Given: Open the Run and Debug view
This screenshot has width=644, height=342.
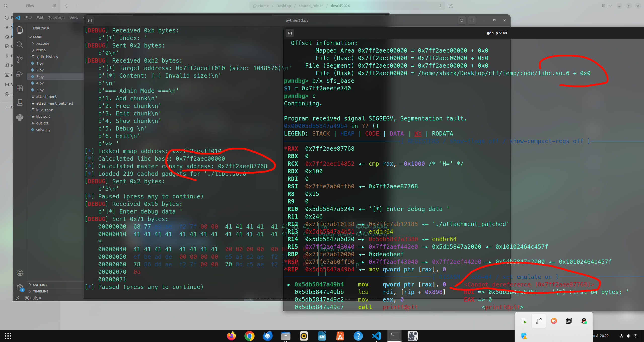Looking at the screenshot, I should point(20,74).
